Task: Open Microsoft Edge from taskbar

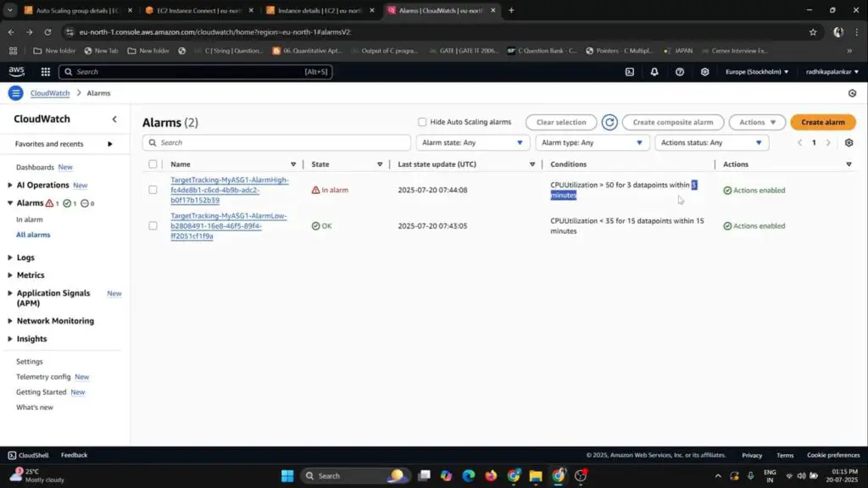Action: coord(468,476)
